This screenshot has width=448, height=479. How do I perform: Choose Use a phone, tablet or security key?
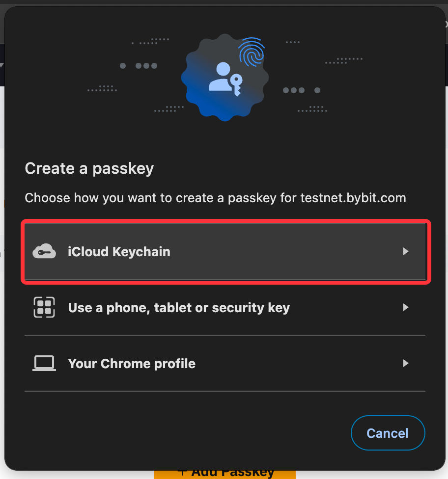pos(179,308)
